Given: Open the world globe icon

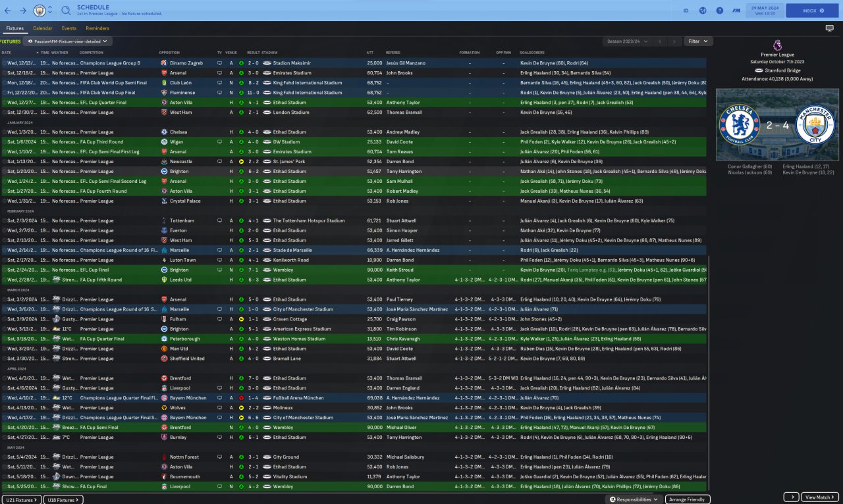Looking at the screenshot, I should click(703, 11).
